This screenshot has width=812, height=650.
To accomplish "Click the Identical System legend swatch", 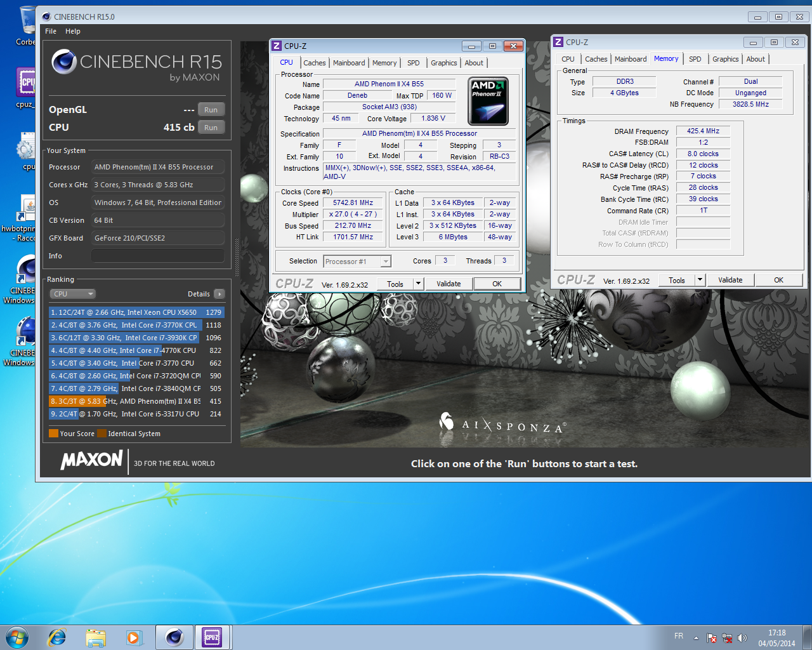I will (103, 434).
